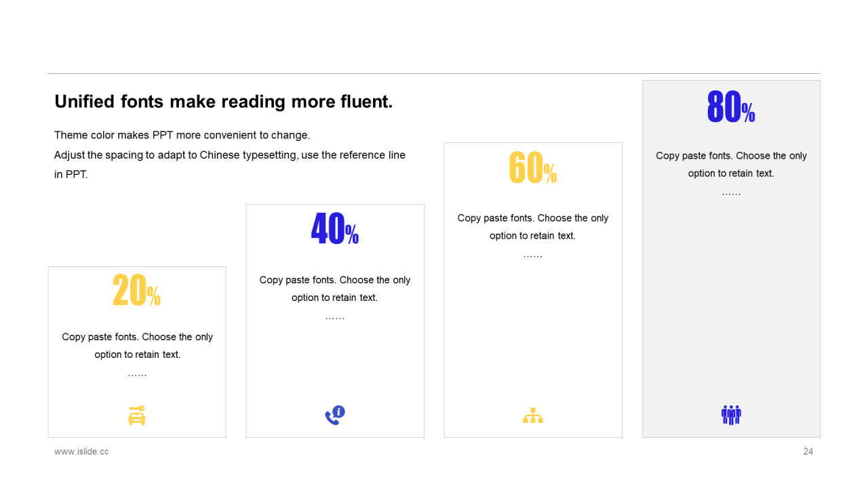Click the yellow 60% figure

point(533,167)
